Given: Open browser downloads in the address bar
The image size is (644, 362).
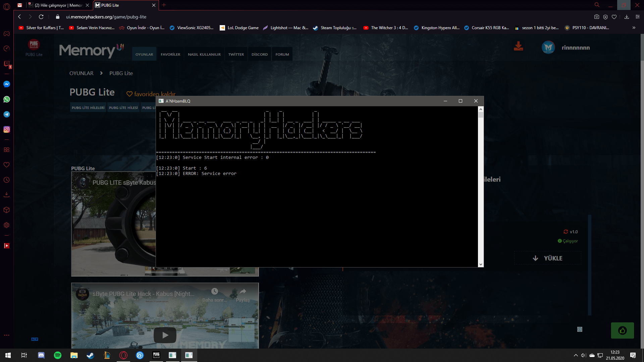Looking at the screenshot, I should pyautogui.click(x=627, y=17).
